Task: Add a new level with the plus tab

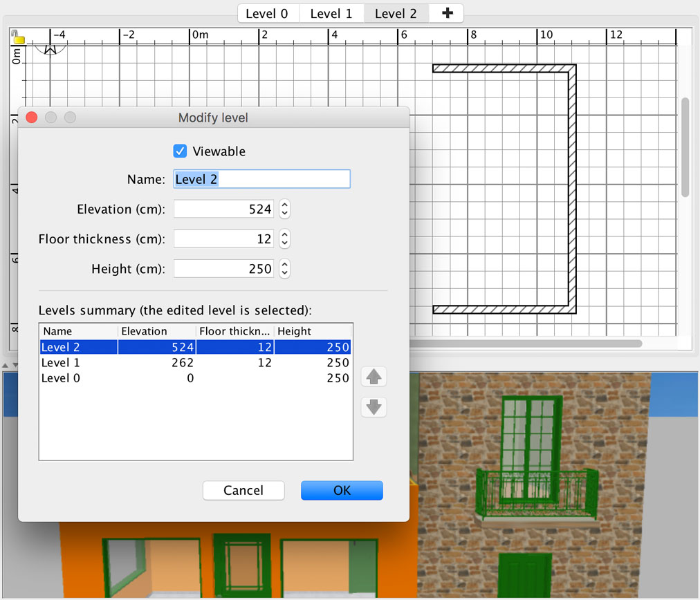Action: point(447,14)
